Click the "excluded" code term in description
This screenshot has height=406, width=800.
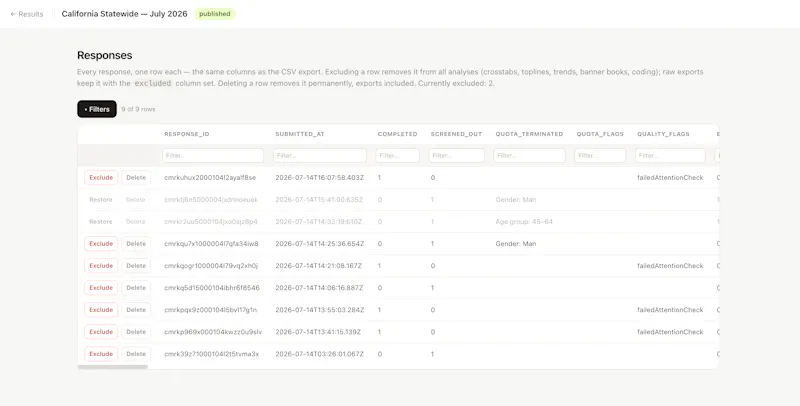pyautogui.click(x=153, y=83)
